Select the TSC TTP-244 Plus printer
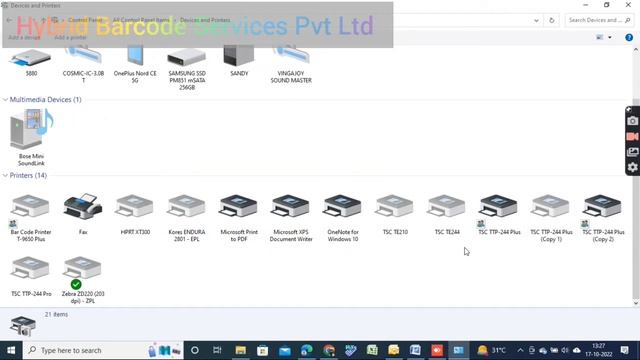Viewport: 640px width, 360px height. click(499, 215)
